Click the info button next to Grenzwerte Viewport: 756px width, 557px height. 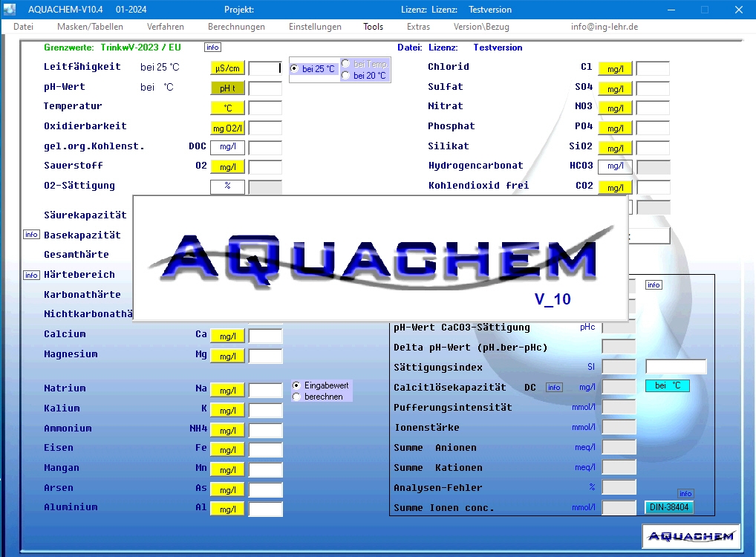click(x=212, y=48)
